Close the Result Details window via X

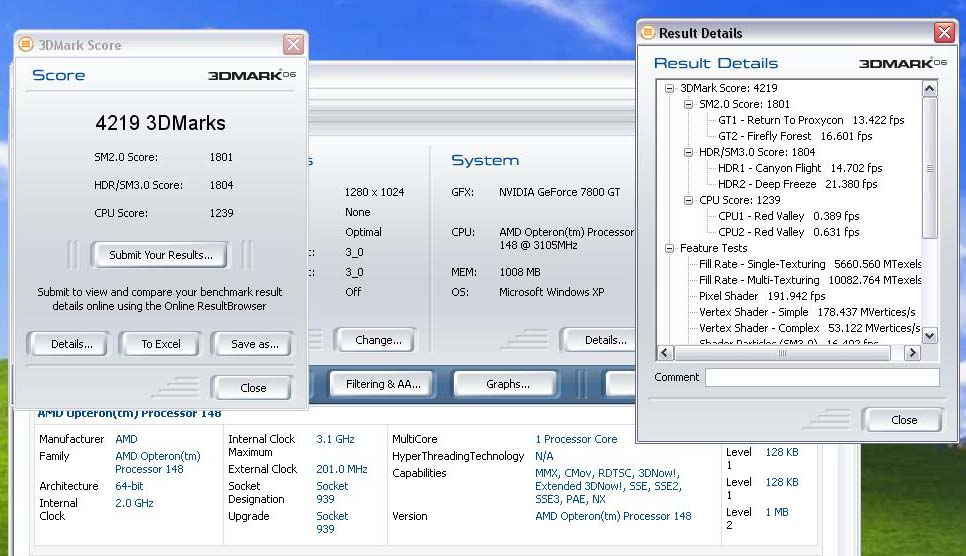[x=944, y=32]
